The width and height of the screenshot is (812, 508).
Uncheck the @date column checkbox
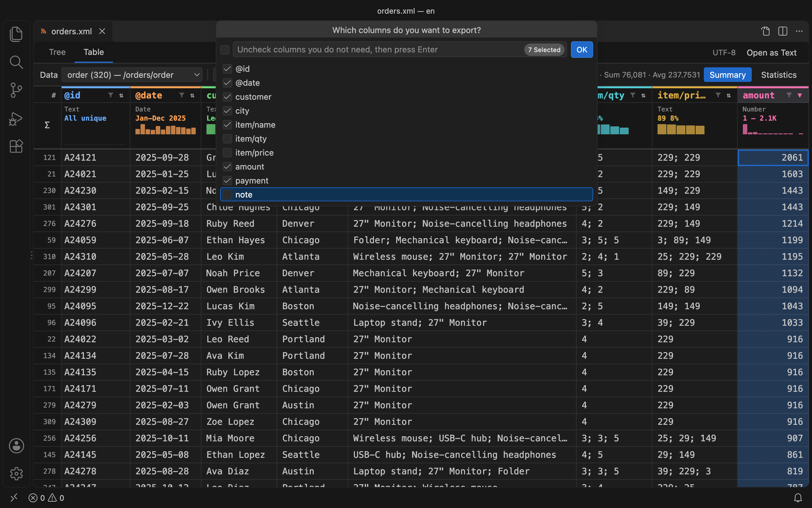pyautogui.click(x=227, y=83)
